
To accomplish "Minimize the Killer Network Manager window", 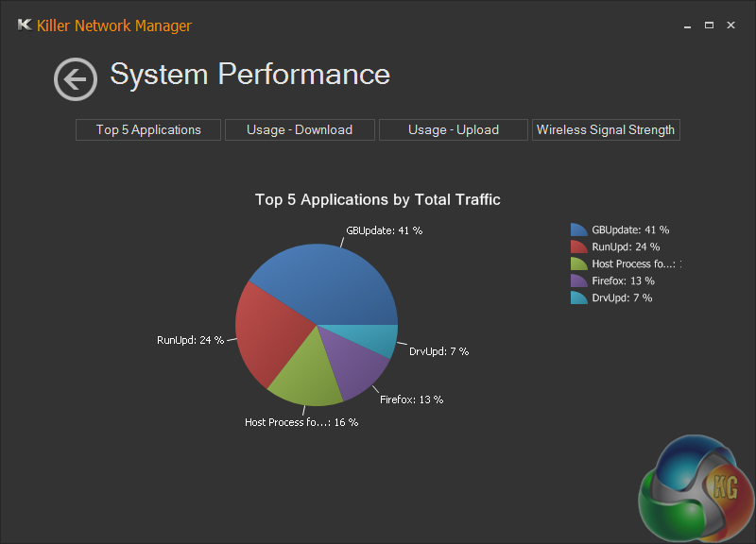I will point(688,25).
